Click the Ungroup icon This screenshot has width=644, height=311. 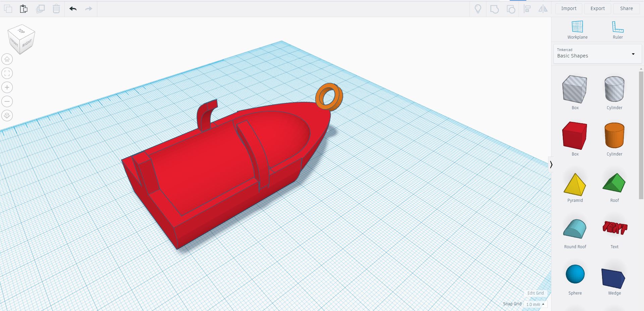coord(511,9)
